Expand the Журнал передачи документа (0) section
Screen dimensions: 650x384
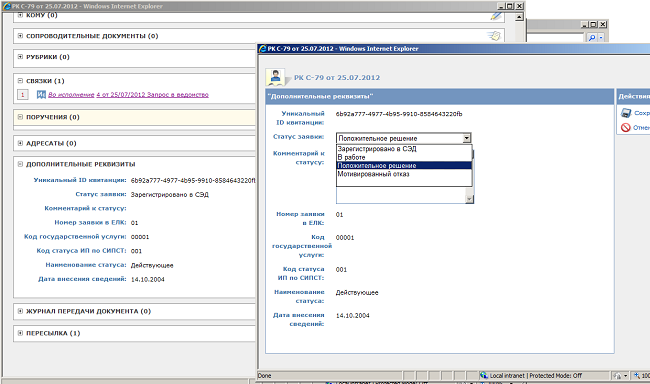[20, 311]
